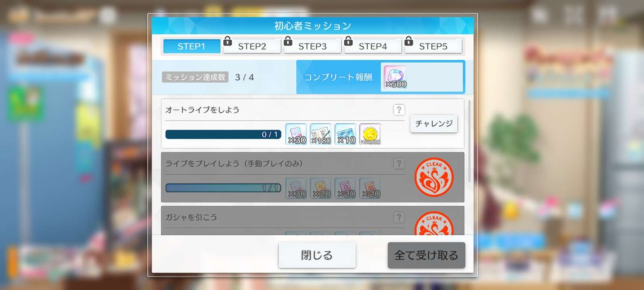644x290 pixels.
Task: Click the gold coin reward icon
Action: tap(370, 134)
